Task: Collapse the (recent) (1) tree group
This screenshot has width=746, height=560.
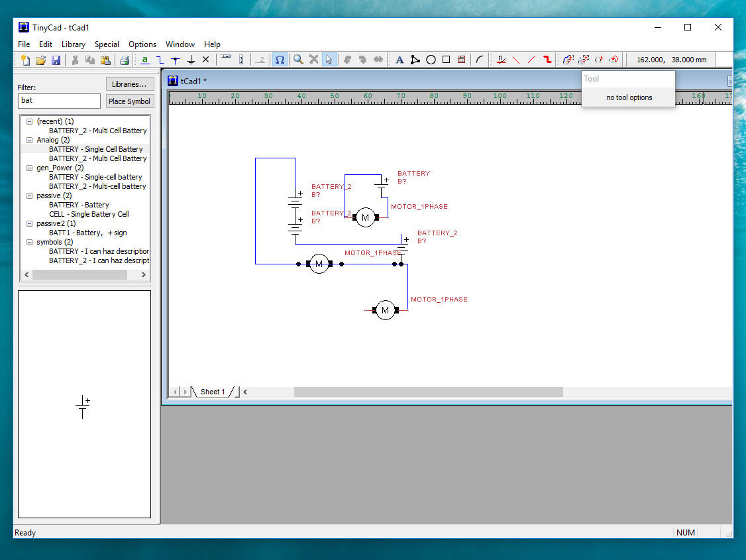Action: 30,122
